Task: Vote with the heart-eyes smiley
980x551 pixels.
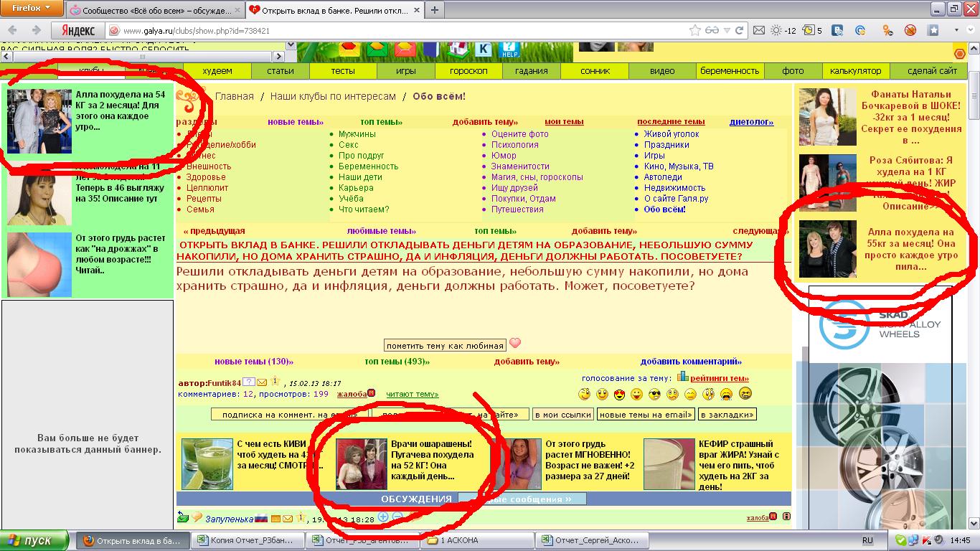Action: point(619,394)
